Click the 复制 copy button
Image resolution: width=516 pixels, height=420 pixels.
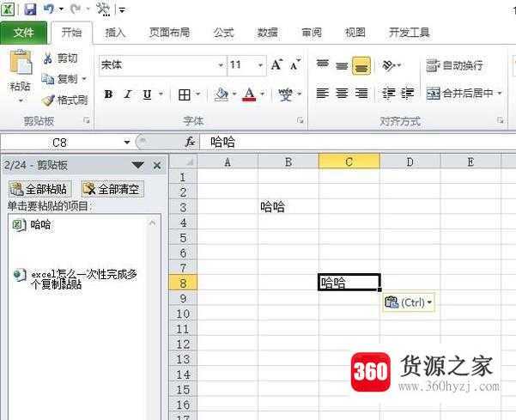tap(60, 79)
